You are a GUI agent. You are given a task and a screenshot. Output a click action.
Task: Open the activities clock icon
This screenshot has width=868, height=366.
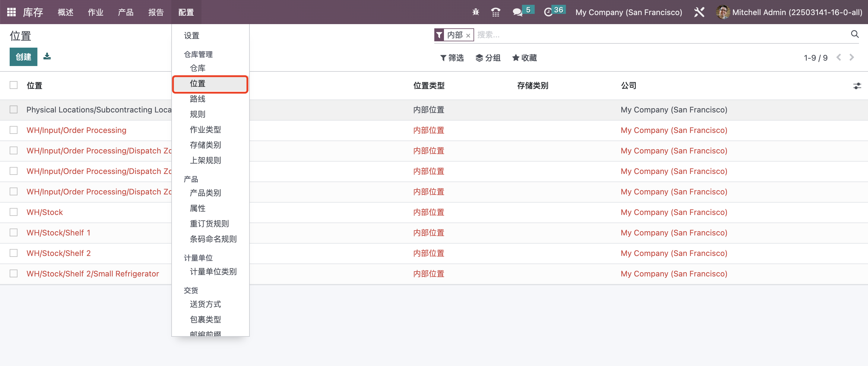[x=548, y=12]
